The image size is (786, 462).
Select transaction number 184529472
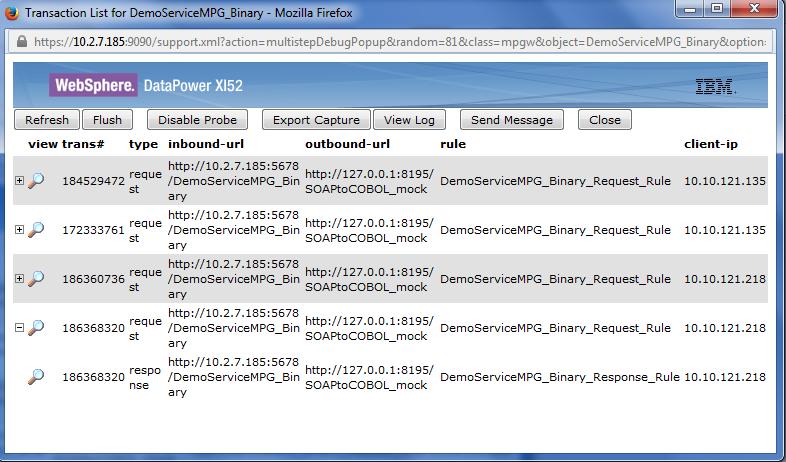point(93,181)
